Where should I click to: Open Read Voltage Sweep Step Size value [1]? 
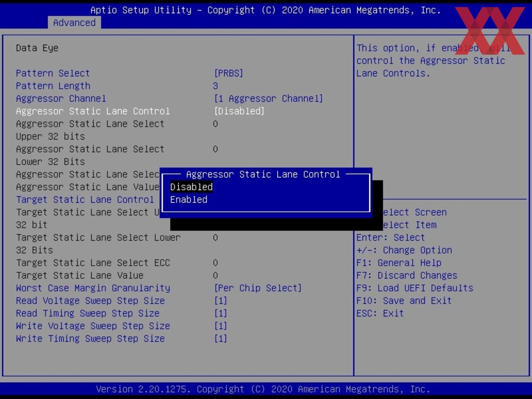click(x=220, y=301)
